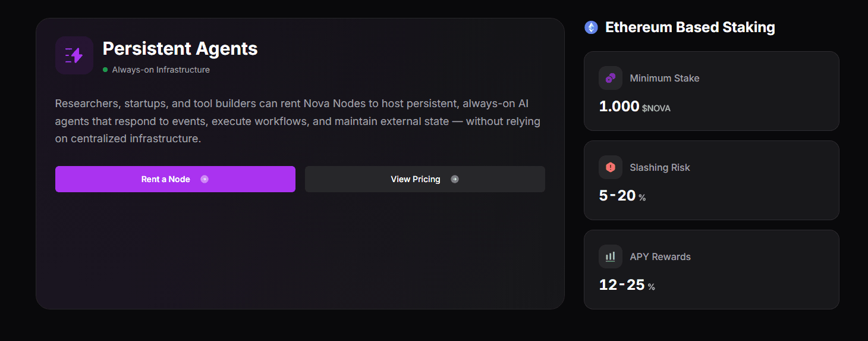Click the Nova Nodes description paragraph

298,121
